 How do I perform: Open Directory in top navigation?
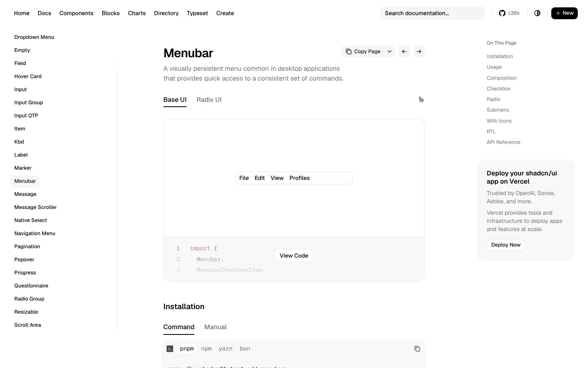(x=166, y=13)
